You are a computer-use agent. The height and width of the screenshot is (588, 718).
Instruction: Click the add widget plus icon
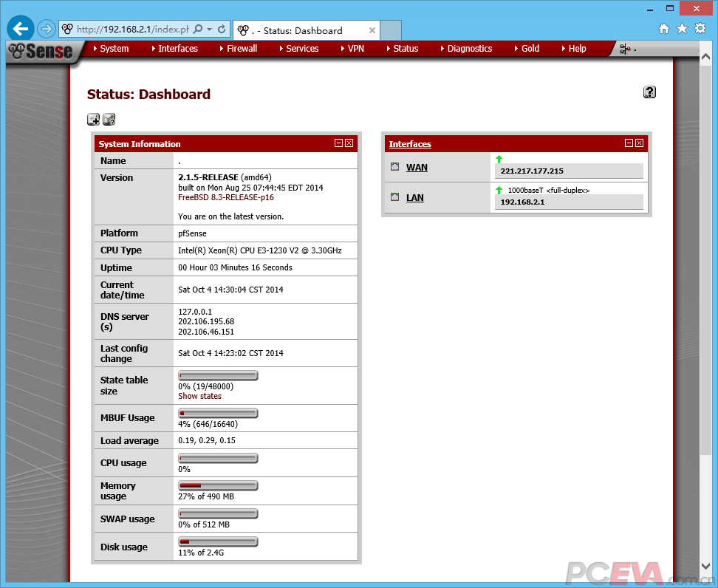click(93, 120)
